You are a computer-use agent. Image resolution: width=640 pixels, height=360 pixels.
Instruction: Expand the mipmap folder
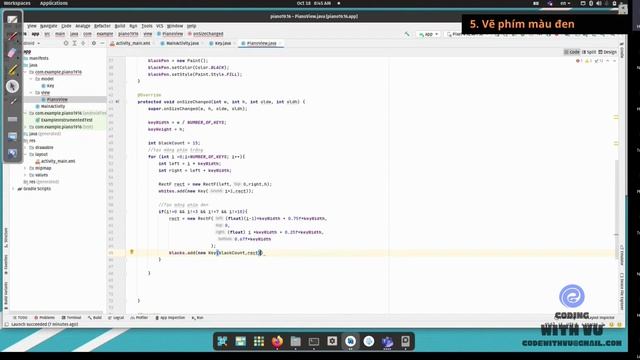coord(25,168)
